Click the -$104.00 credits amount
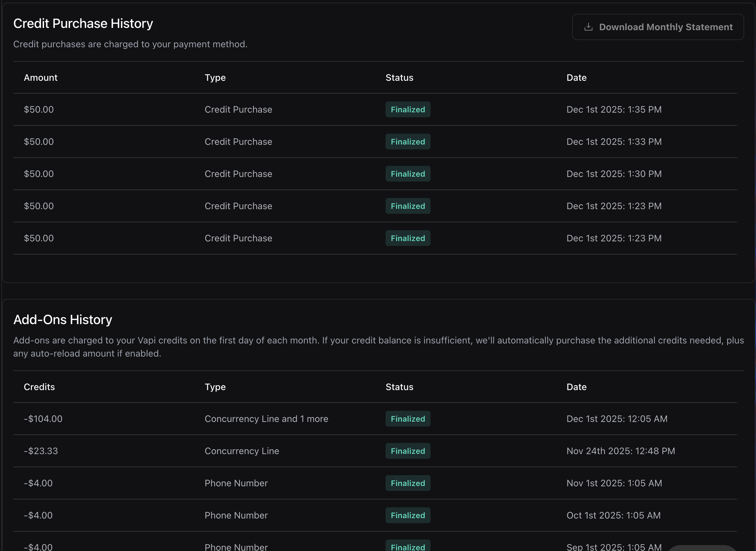 click(43, 419)
